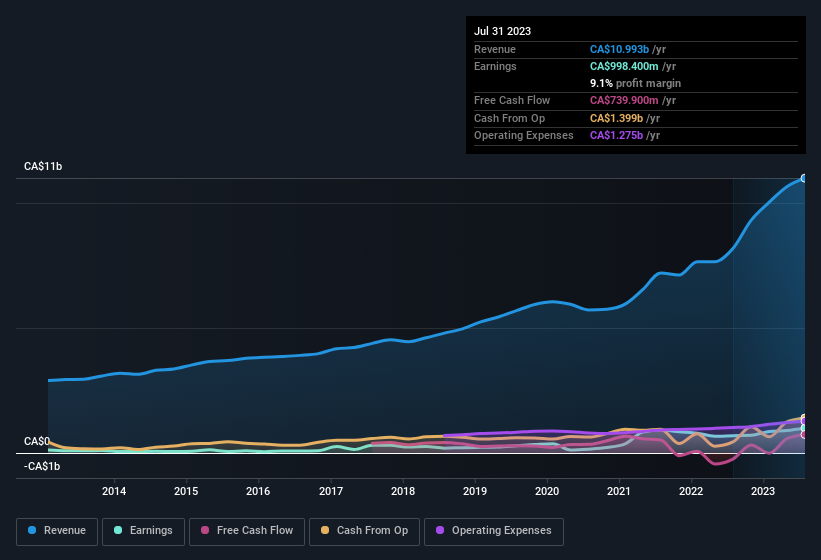The height and width of the screenshot is (560, 821).
Task: Click the Cash From Op row label in tooltip
Action: (509, 118)
